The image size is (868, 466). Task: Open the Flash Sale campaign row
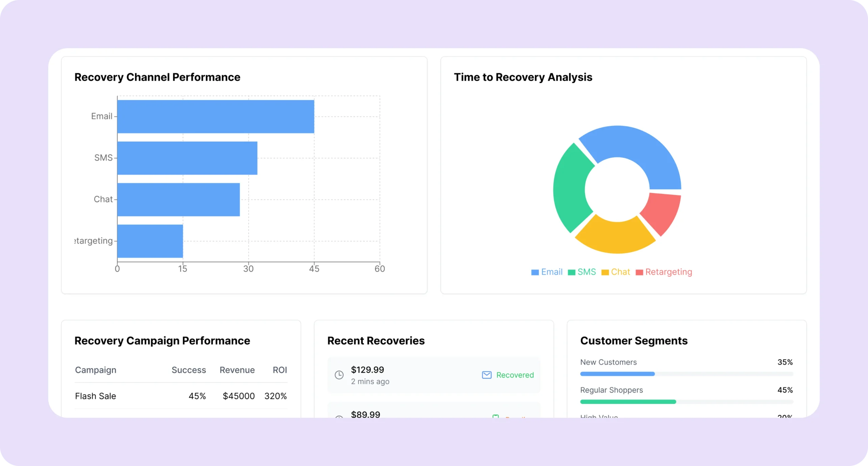(96, 396)
